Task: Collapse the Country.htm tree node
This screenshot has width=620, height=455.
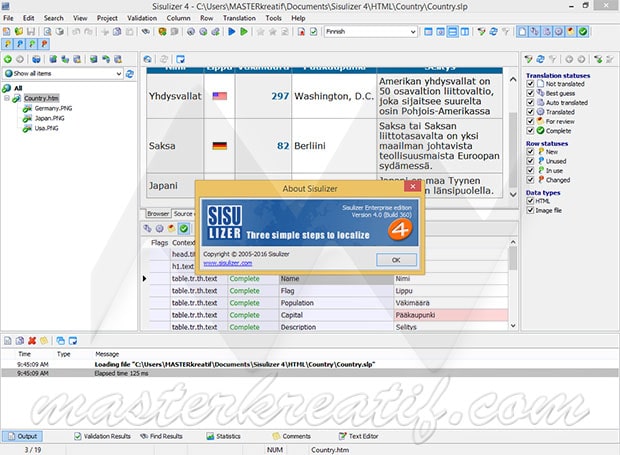Action: 7,98
